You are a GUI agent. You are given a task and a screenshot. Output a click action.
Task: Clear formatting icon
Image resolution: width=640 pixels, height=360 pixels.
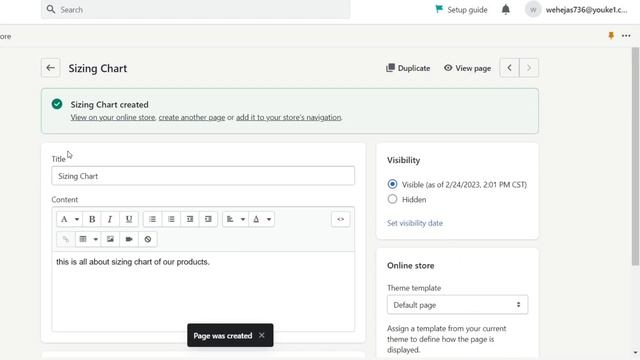(x=148, y=239)
